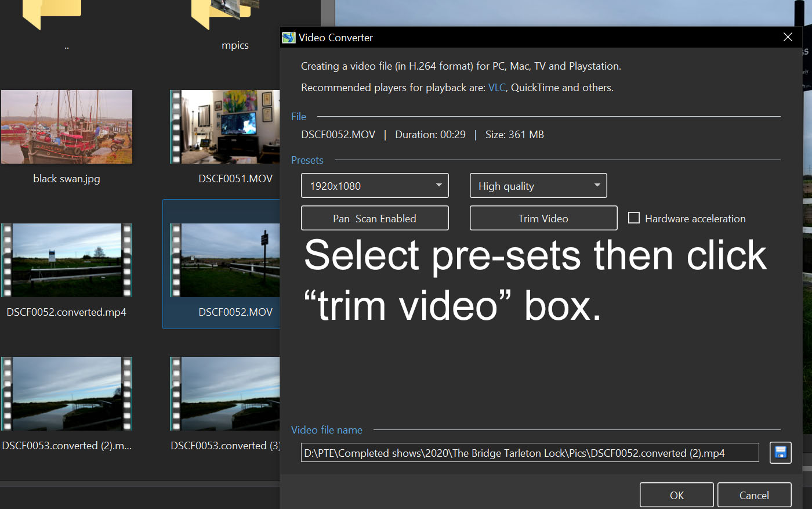The width and height of the screenshot is (812, 509).
Task: Close the Video Converter dialog
Action: (x=788, y=37)
